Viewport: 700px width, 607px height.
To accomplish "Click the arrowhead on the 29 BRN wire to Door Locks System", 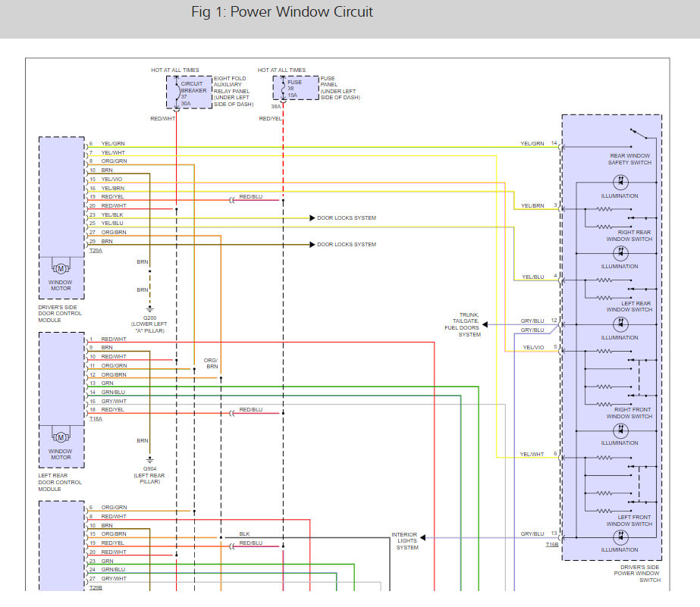I will 312,245.
